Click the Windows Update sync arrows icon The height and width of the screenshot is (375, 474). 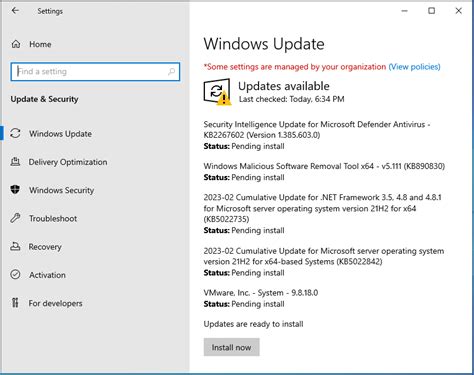[15, 133]
